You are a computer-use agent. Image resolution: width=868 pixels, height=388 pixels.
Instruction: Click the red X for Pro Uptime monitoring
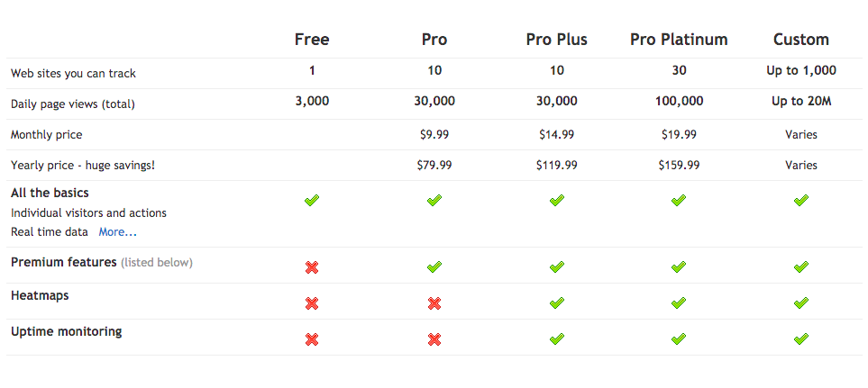[434, 339]
